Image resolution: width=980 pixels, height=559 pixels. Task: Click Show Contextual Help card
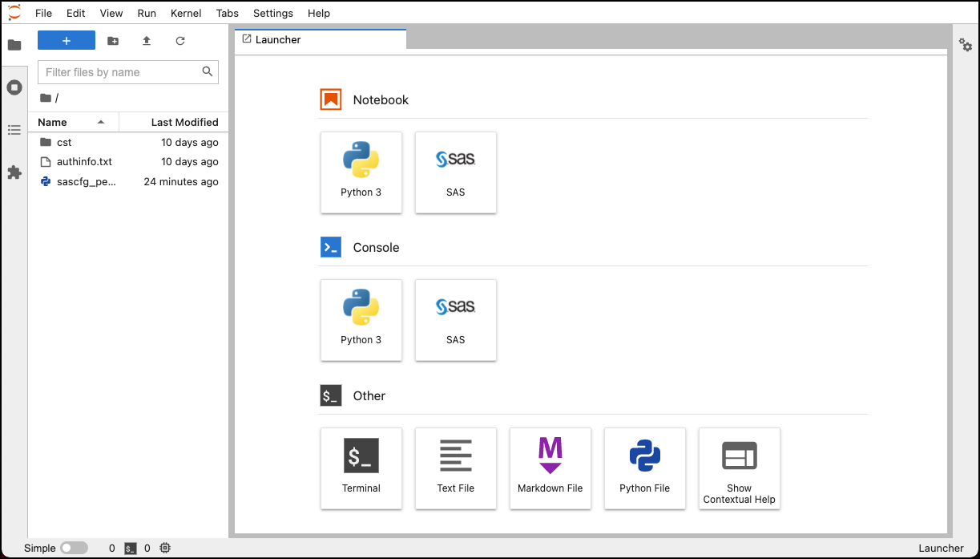(x=740, y=468)
